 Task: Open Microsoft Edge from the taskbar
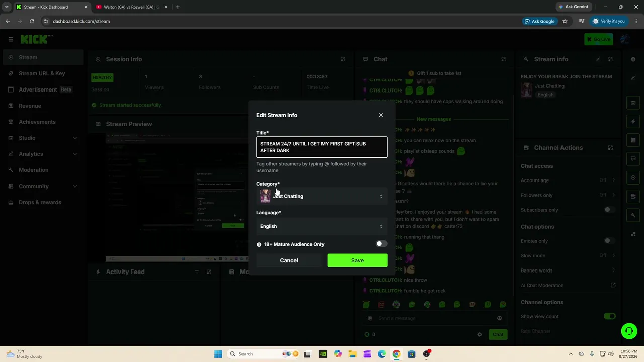[x=382, y=354]
